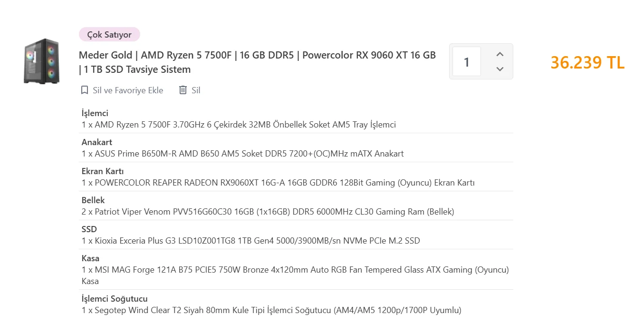Select the Segotep Wind Clear T2 cooler line

click(x=271, y=310)
